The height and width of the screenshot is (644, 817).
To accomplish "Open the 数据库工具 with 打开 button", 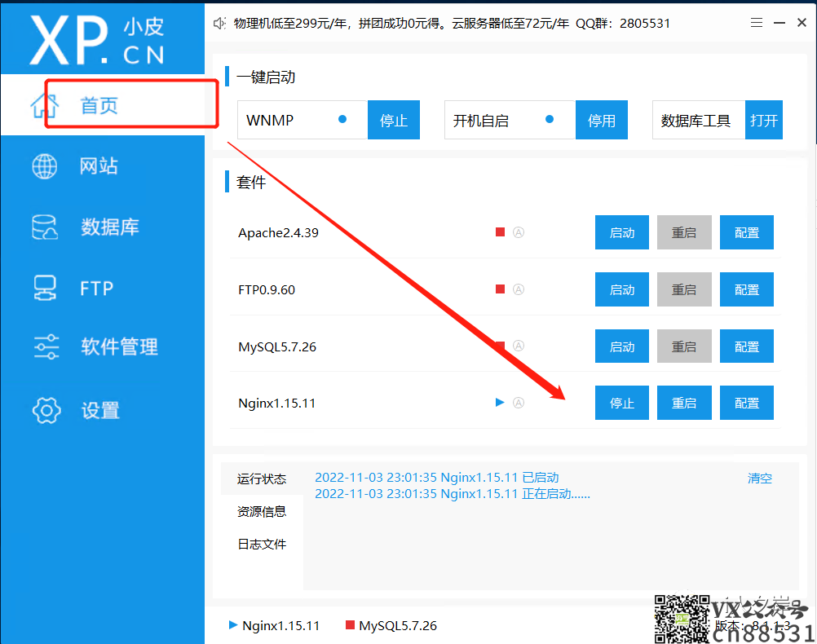I will (x=764, y=120).
